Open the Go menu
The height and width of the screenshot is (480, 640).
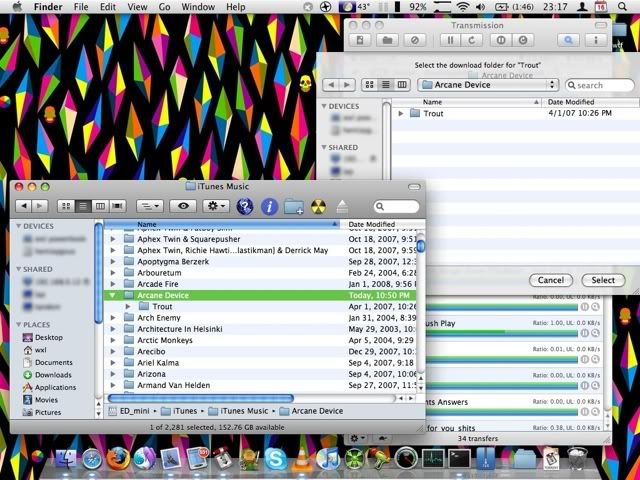164,7
